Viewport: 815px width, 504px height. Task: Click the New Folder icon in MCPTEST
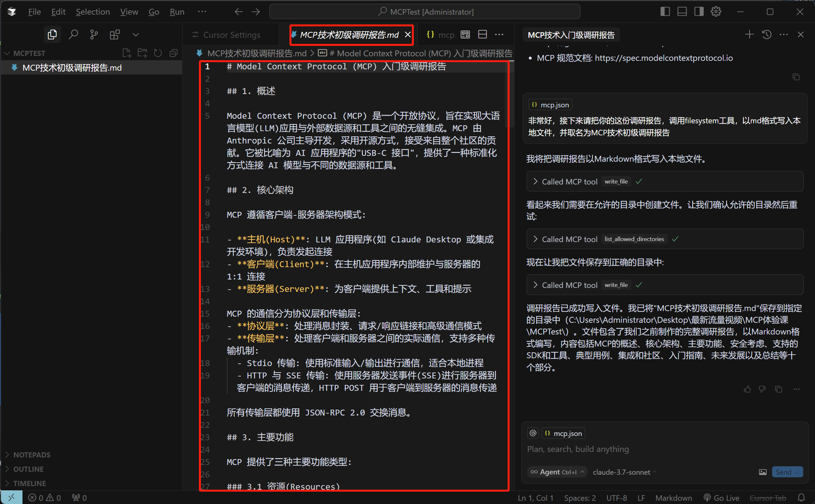coord(142,53)
